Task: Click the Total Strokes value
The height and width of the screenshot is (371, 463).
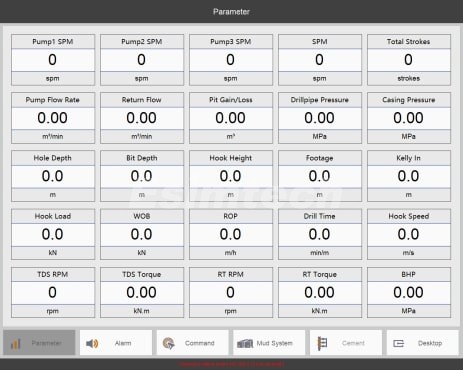Action: [x=409, y=60]
